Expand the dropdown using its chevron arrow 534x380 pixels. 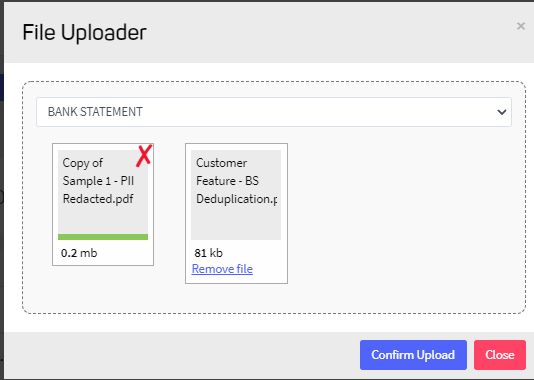(x=502, y=112)
